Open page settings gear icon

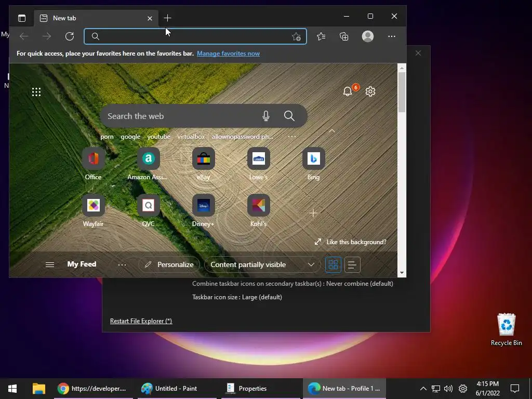370,91
